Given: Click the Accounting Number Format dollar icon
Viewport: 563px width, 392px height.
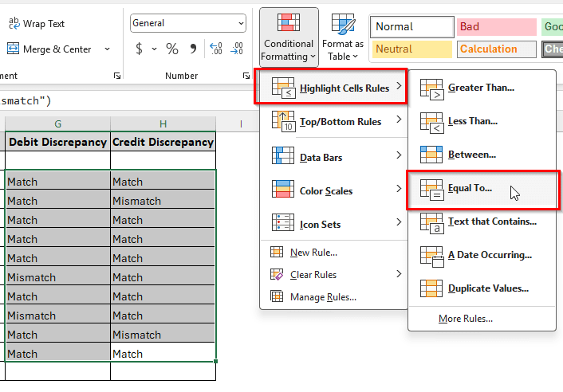Looking at the screenshot, I should click(x=140, y=49).
